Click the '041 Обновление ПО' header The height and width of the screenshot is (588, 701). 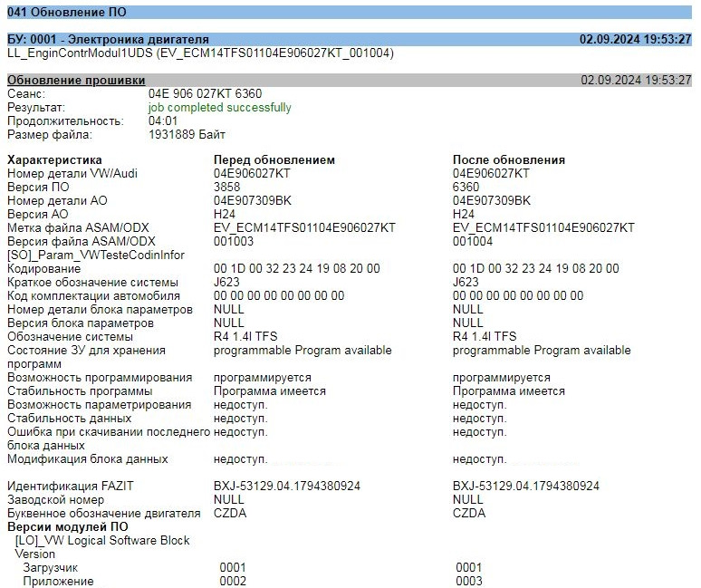pyautogui.click(x=67, y=12)
